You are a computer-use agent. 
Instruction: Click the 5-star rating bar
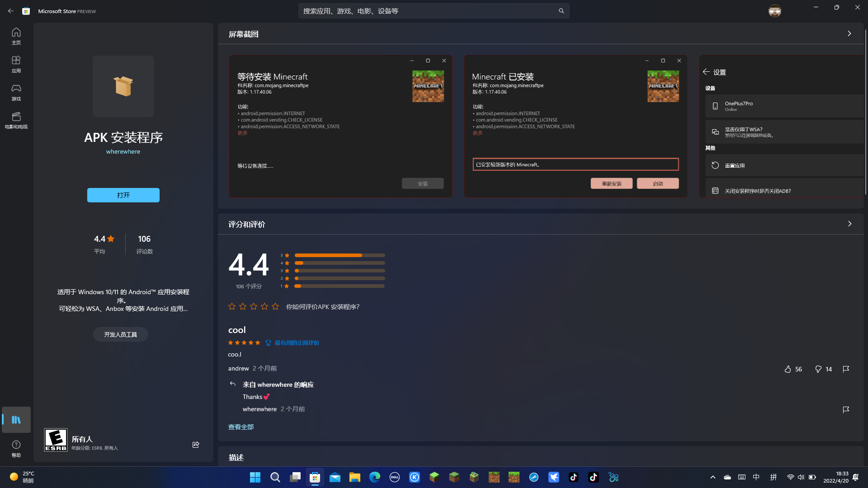pyautogui.click(x=340, y=255)
